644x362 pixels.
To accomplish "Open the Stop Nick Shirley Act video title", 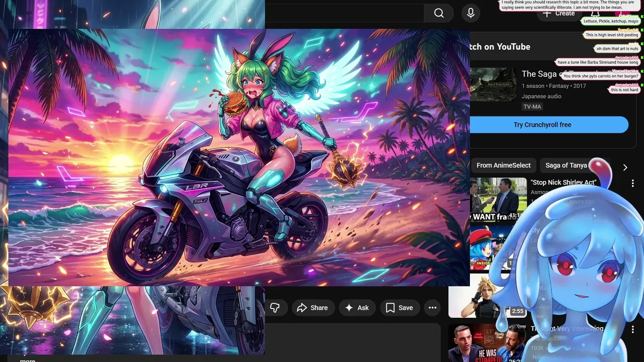I will point(563,183).
